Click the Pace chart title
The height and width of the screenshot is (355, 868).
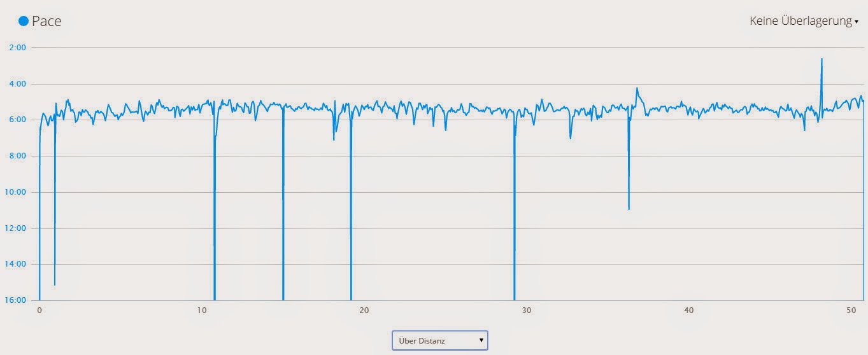[x=46, y=21]
